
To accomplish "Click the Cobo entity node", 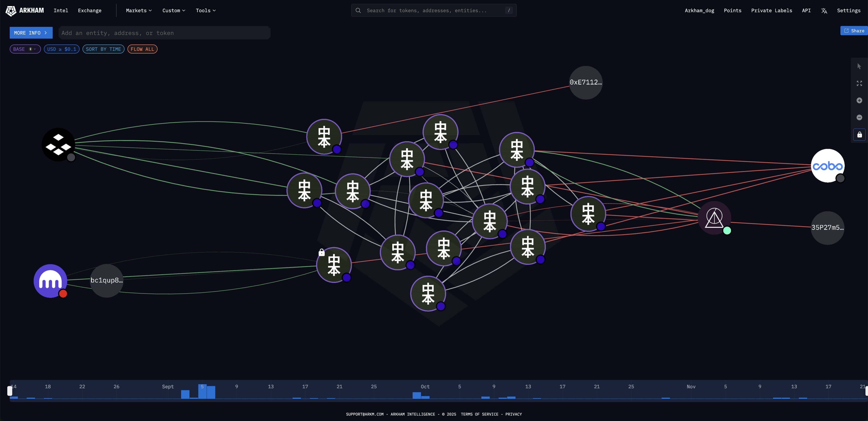I will [827, 166].
